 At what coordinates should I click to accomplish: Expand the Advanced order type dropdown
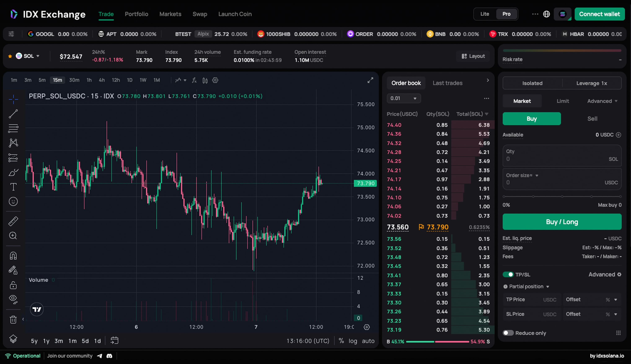(602, 101)
